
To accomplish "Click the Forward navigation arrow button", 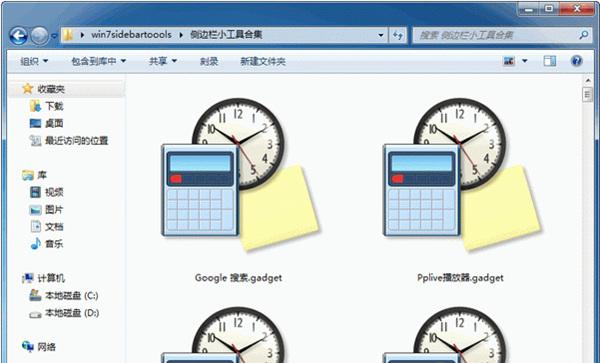I will (39, 36).
